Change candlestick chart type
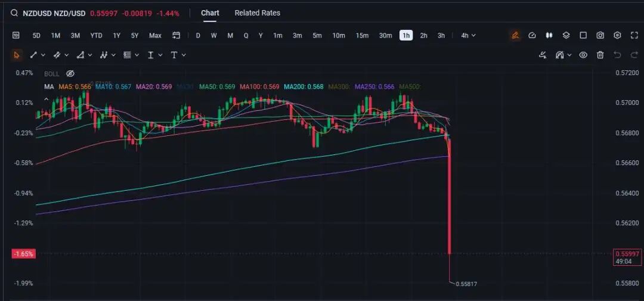This screenshot has width=644, height=301. (549, 35)
